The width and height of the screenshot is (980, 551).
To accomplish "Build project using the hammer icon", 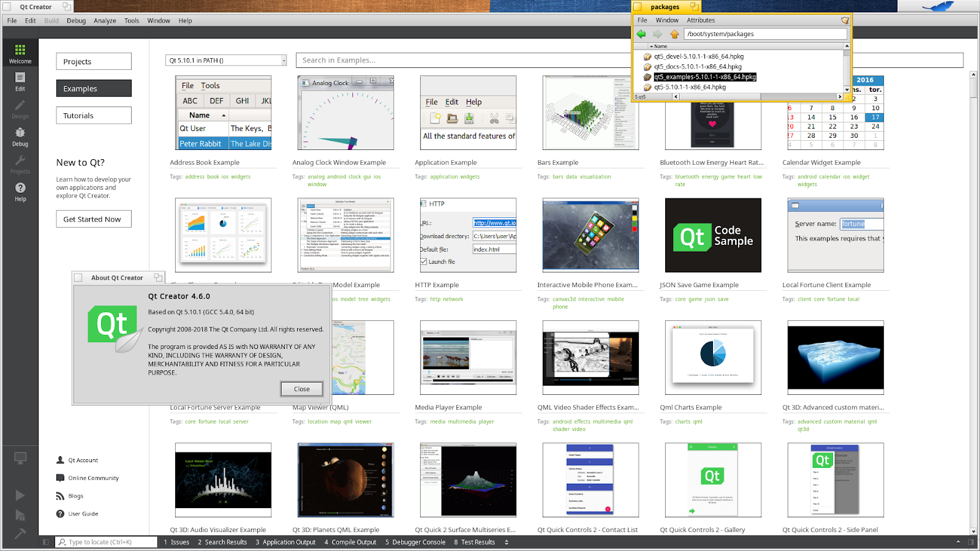I will coord(20,534).
